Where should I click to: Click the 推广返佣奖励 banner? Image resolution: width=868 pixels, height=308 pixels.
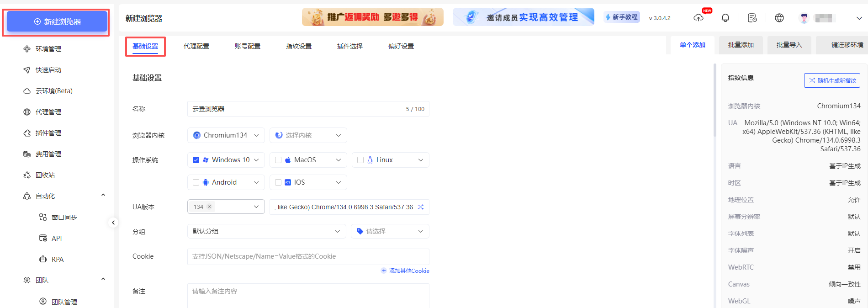point(373,17)
